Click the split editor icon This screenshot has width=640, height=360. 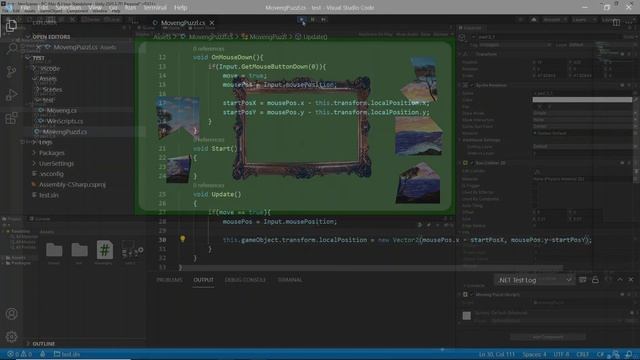click(616, 22)
